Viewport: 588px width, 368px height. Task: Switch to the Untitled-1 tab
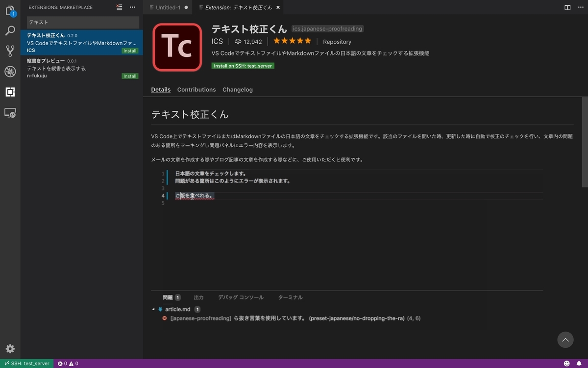pyautogui.click(x=168, y=8)
